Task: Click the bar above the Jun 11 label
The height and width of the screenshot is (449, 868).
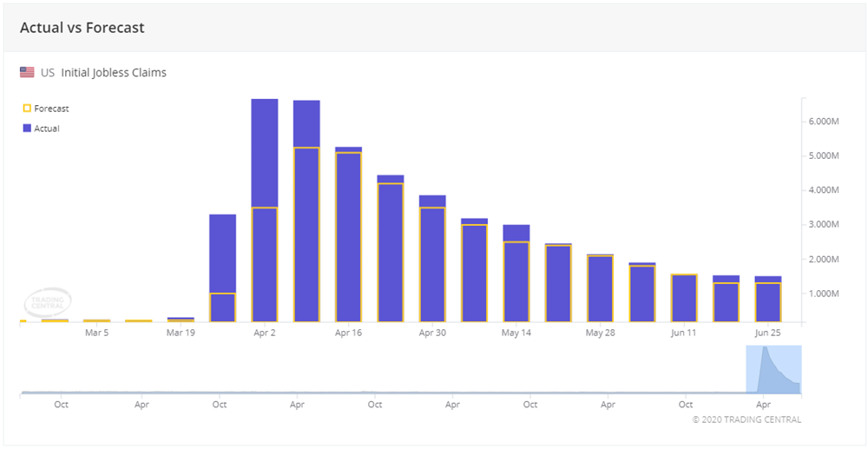Action: 684,298
